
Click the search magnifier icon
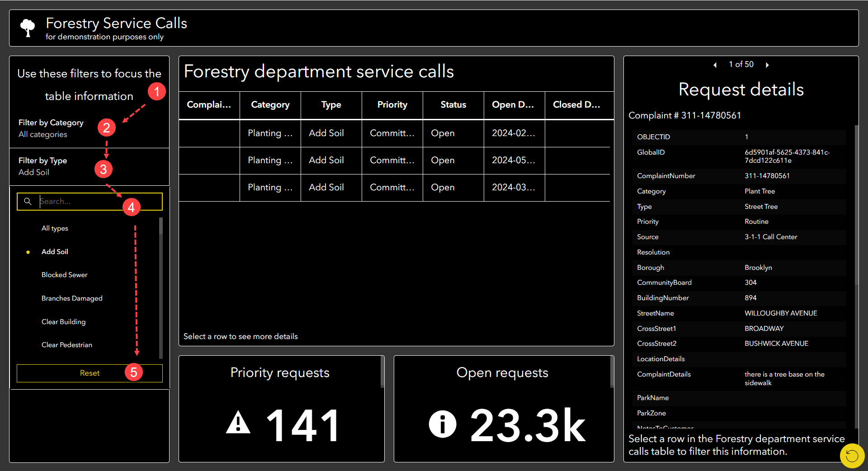[28, 201]
